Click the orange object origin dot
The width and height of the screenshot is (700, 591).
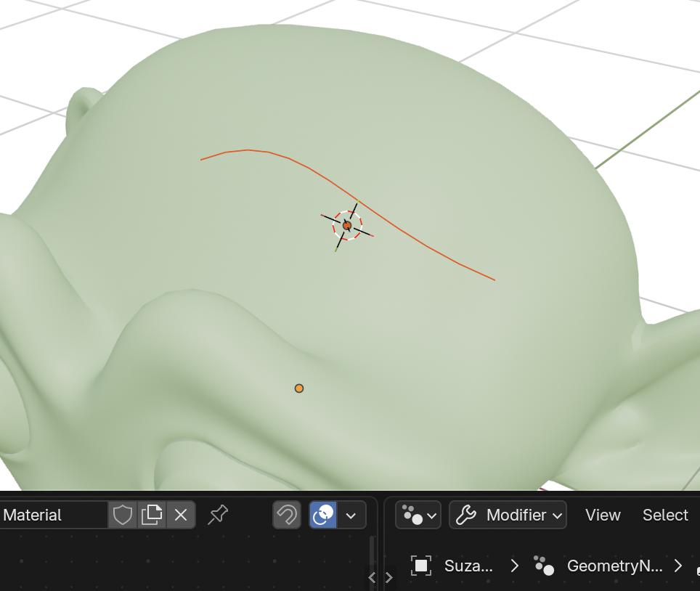299,388
